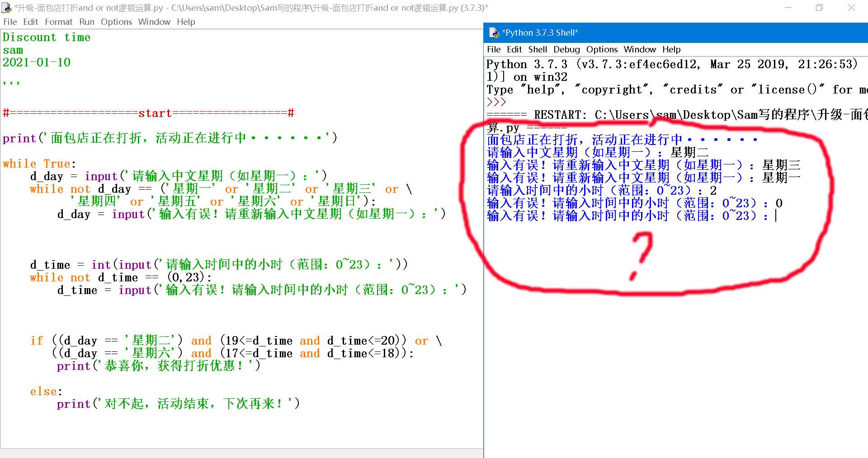868x458 pixels.
Task: Click the shell line ending with '0'
Action: click(x=635, y=203)
